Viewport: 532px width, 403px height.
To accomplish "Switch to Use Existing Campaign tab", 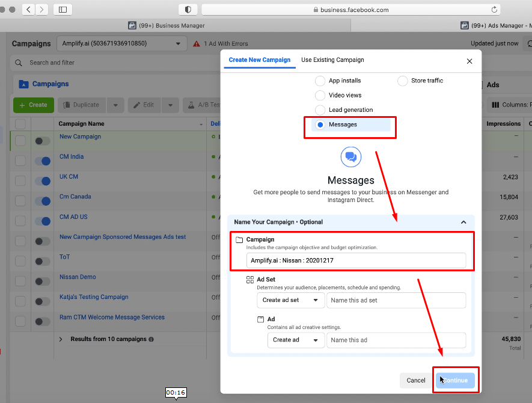I will click(x=332, y=60).
